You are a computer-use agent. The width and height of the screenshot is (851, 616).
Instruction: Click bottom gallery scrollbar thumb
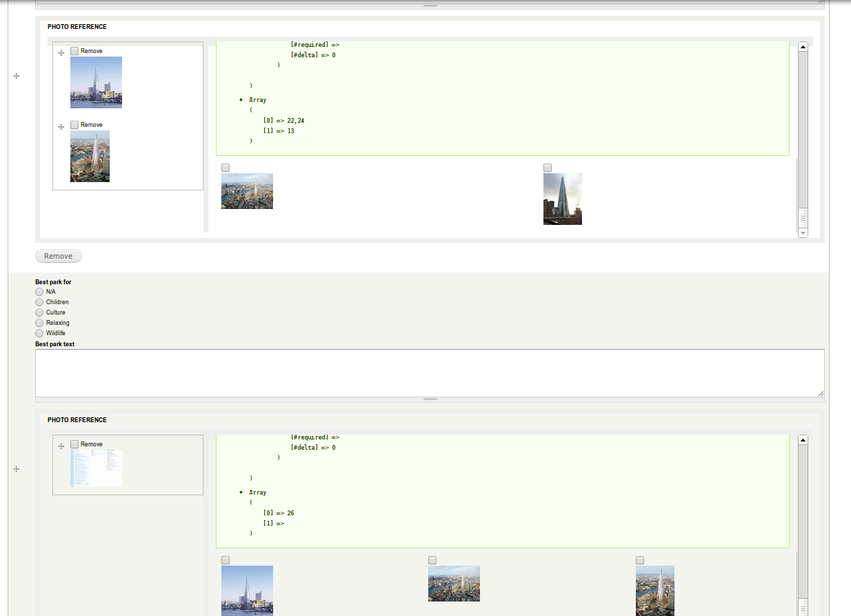803,607
